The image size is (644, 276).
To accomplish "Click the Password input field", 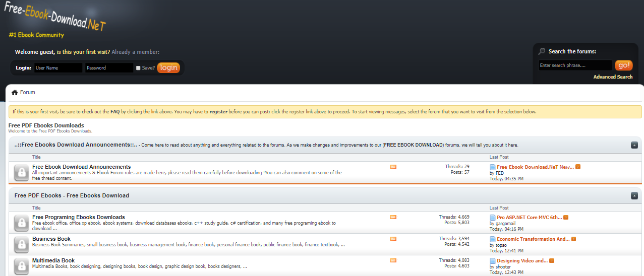I will point(109,67).
